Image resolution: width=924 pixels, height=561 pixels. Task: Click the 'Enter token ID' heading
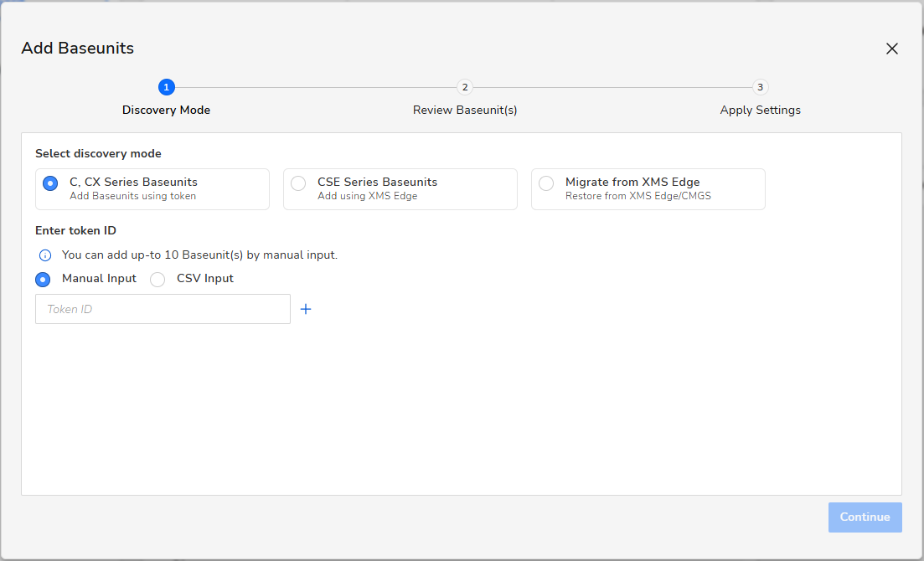pos(75,231)
